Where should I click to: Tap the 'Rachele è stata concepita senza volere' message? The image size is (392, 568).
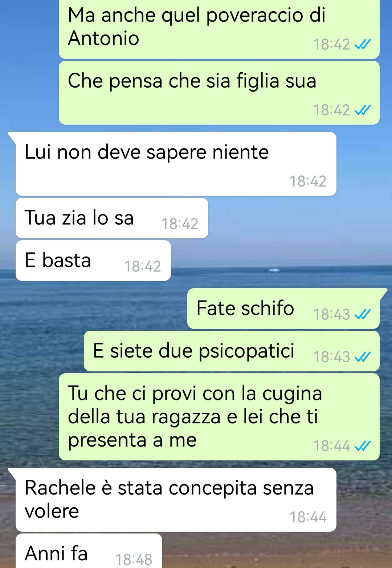click(x=176, y=500)
